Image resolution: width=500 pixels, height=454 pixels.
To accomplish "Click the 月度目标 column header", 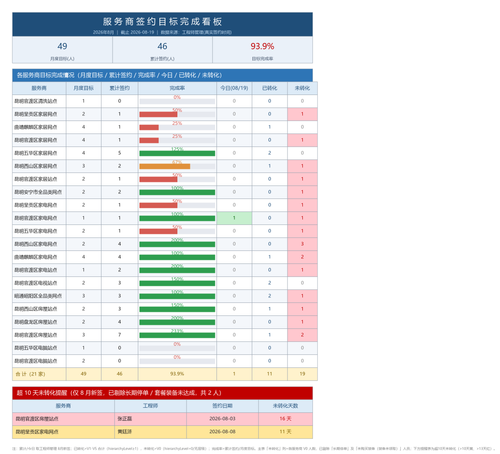I will 83,88.
